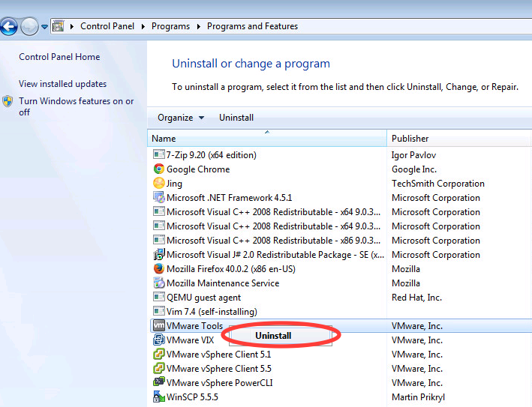This screenshot has height=407, width=532.
Task: Open the Control Panel Home link
Action: point(59,57)
